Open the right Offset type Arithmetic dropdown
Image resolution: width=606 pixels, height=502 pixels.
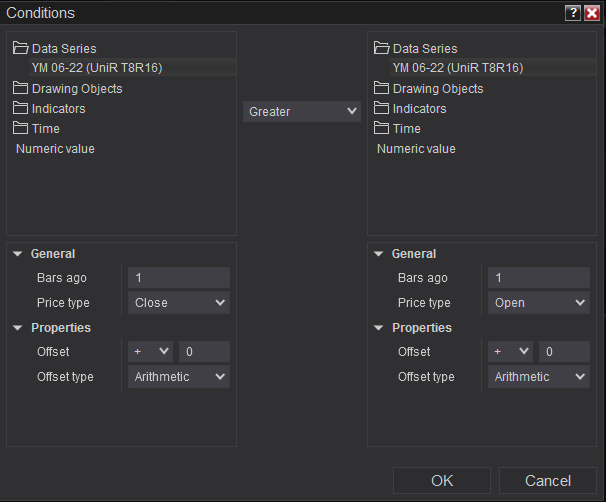539,377
